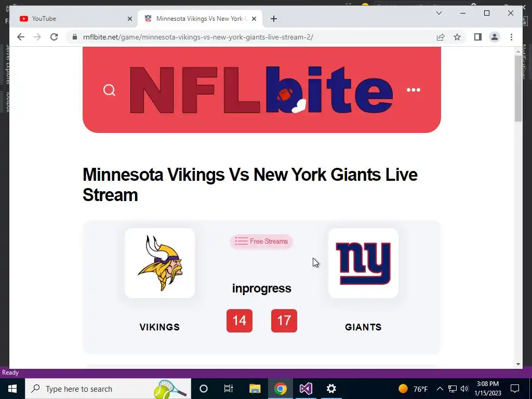Expand the tab search chevron dropdown
The height and width of the screenshot is (399, 532).
tap(438, 13)
